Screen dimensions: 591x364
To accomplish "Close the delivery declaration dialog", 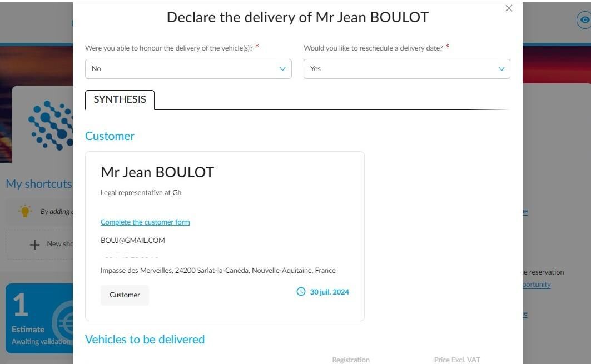I will tap(509, 8).
